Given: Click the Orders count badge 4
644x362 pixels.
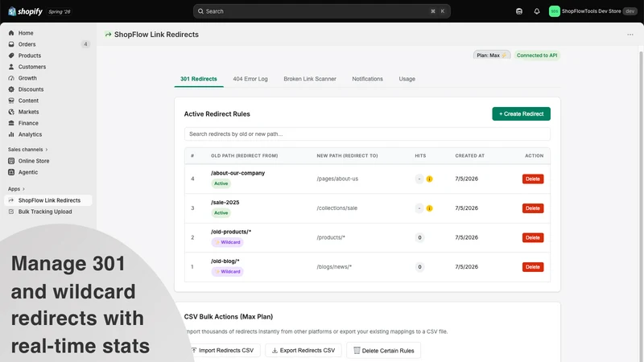Looking at the screenshot, I should click(85, 44).
